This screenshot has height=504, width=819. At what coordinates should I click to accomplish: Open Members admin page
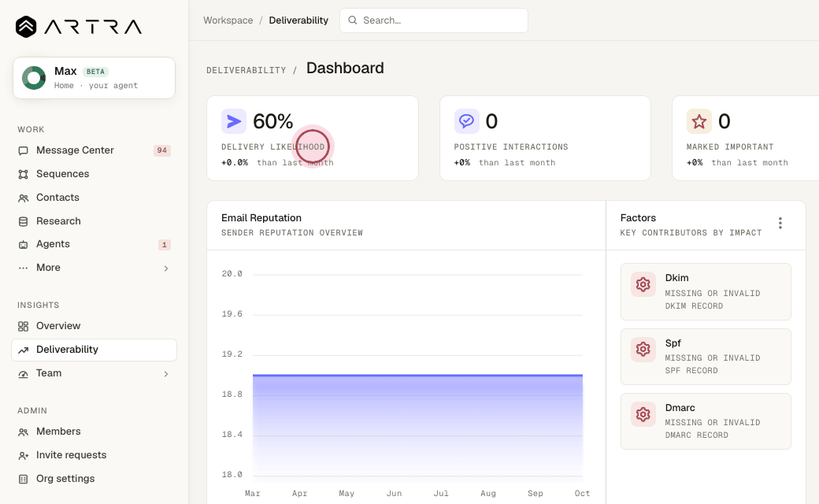[x=94, y=432]
